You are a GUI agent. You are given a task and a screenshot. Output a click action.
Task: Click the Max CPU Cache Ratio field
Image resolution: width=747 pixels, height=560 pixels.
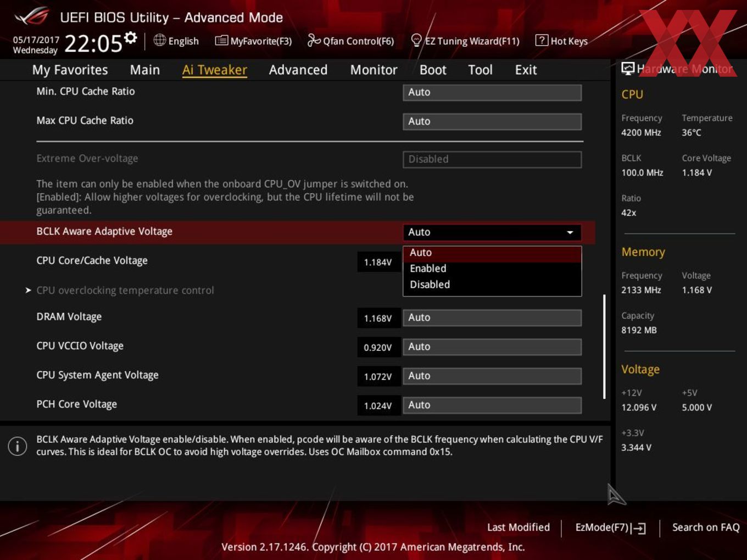[492, 121]
